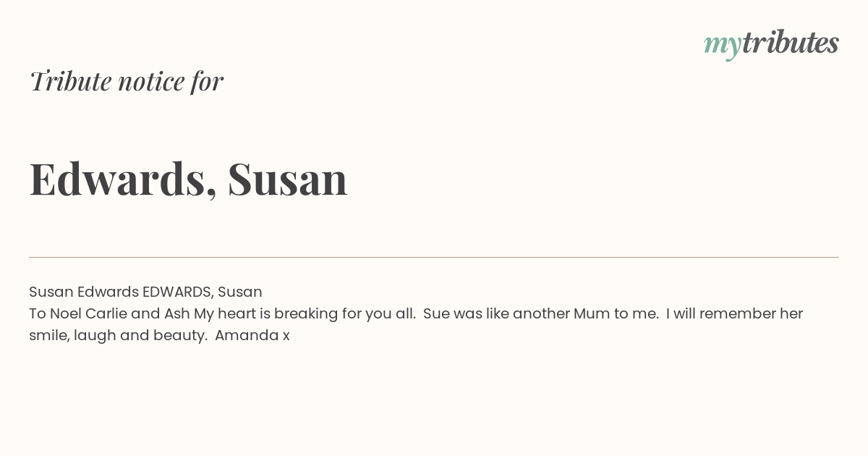Screen dimensions: 868x456
Task: Click the mytributes logo
Action: (x=771, y=44)
